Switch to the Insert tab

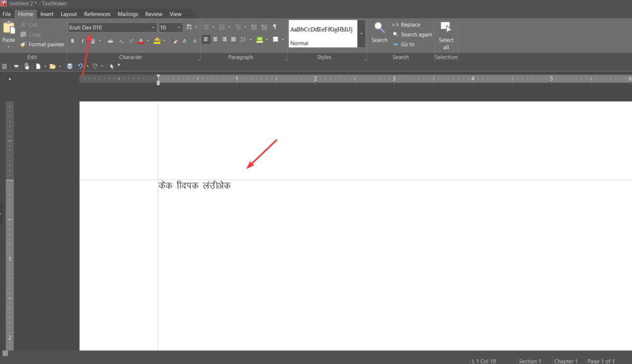coord(47,14)
